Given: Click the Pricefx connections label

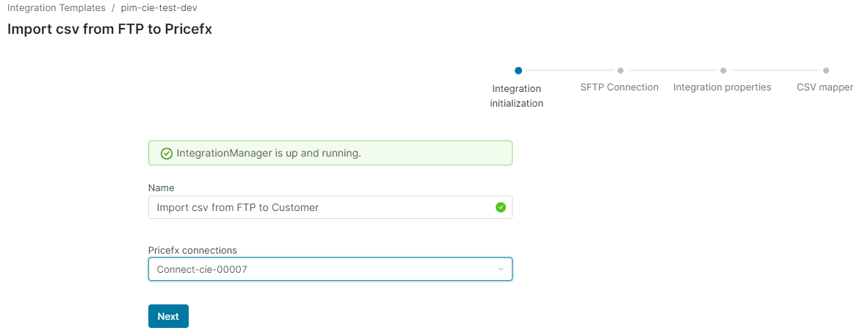Looking at the screenshot, I should pyautogui.click(x=192, y=250).
